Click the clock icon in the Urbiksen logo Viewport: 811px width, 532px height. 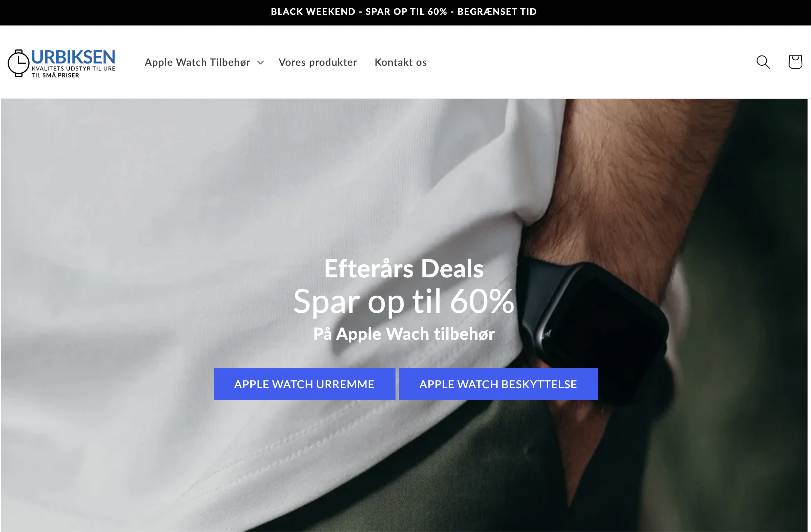pyautogui.click(x=19, y=63)
